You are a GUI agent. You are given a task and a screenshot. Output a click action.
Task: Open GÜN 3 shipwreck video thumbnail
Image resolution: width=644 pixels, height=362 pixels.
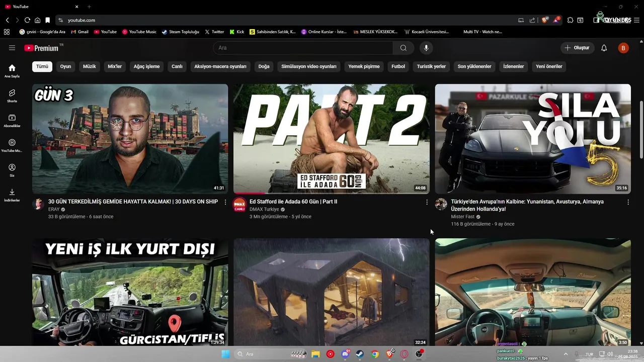coord(130,139)
